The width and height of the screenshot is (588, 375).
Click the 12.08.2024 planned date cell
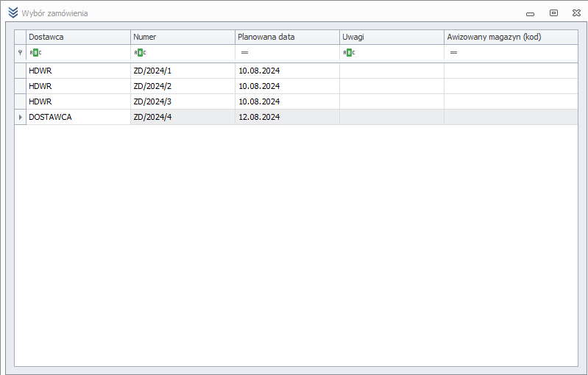[287, 117]
